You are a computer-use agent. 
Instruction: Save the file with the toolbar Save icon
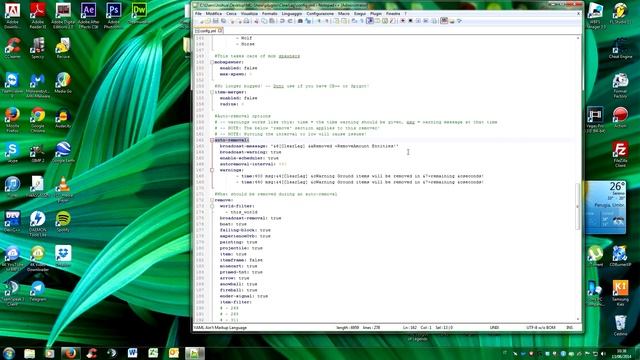click(215, 21)
